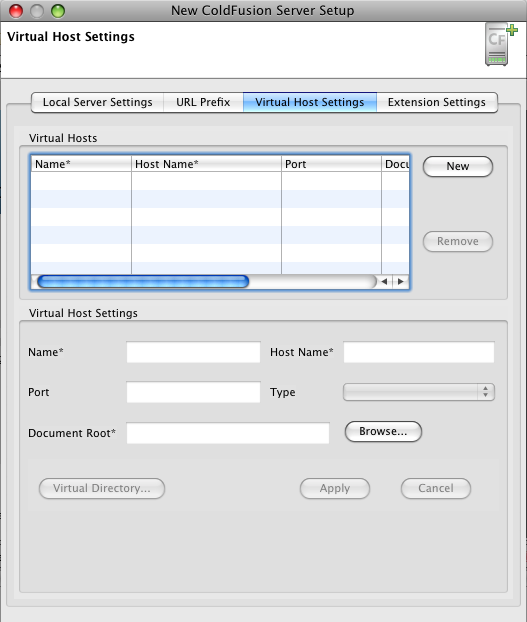Click the Apply button
The width and height of the screenshot is (527, 622).
[335, 488]
